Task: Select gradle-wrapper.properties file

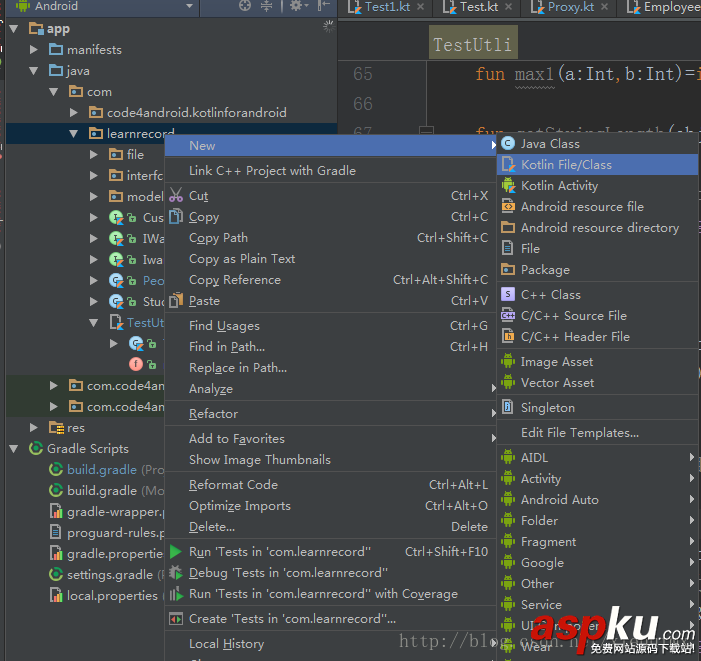Action: coord(115,511)
